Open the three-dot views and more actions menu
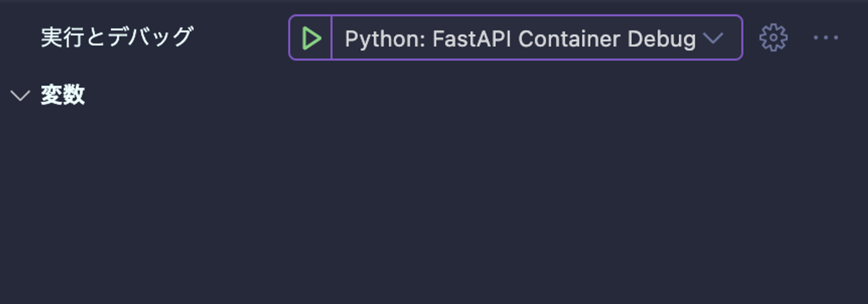The height and width of the screenshot is (304, 868). click(x=825, y=38)
